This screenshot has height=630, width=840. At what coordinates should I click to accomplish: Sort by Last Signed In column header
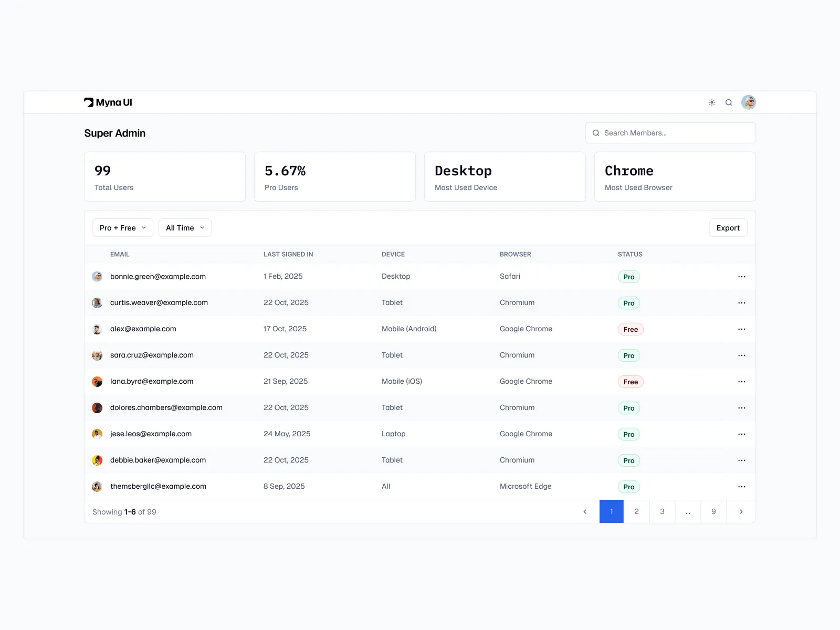click(x=288, y=254)
